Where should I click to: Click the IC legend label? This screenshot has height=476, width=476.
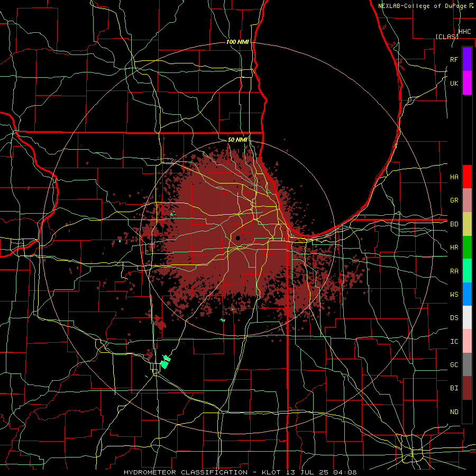tap(454, 342)
